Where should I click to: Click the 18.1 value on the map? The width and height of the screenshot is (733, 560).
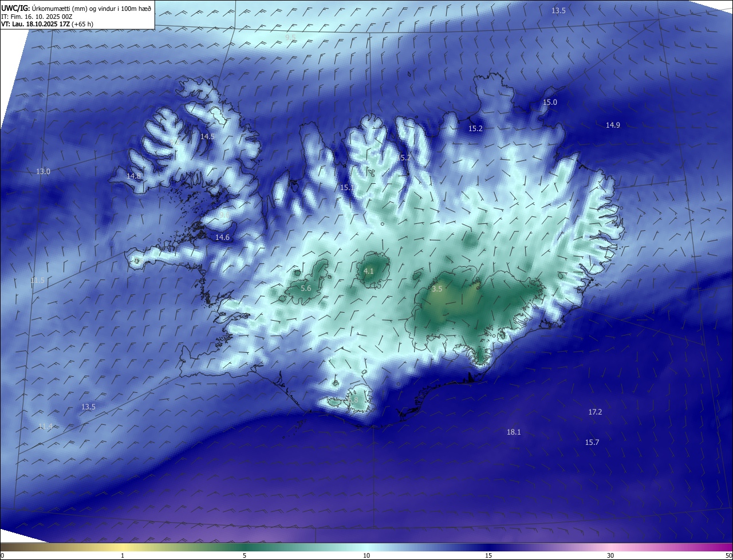pos(514,432)
